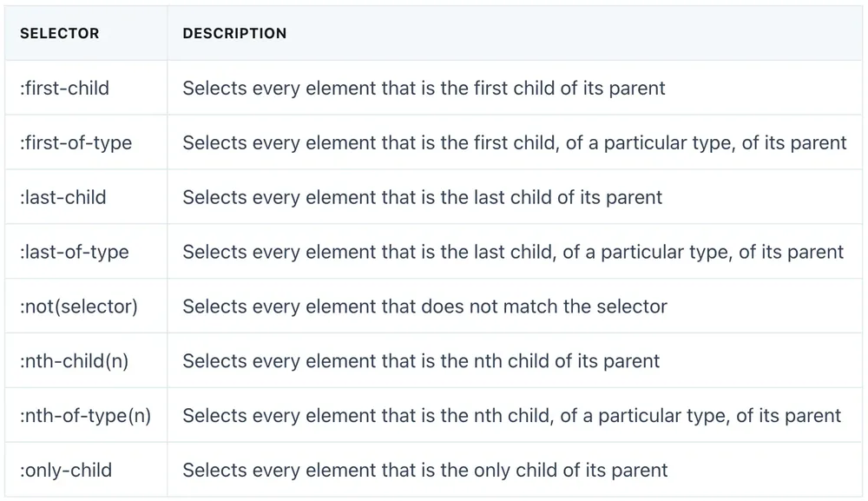Click the word 'Selects' in :not(selector) row
This screenshot has height=501, width=868.
click(x=214, y=307)
